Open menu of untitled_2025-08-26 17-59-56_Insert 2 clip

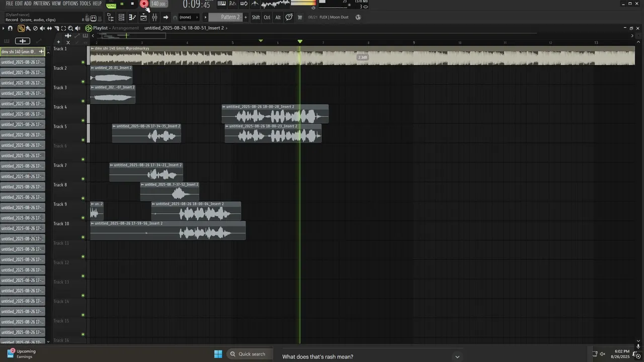point(93,223)
